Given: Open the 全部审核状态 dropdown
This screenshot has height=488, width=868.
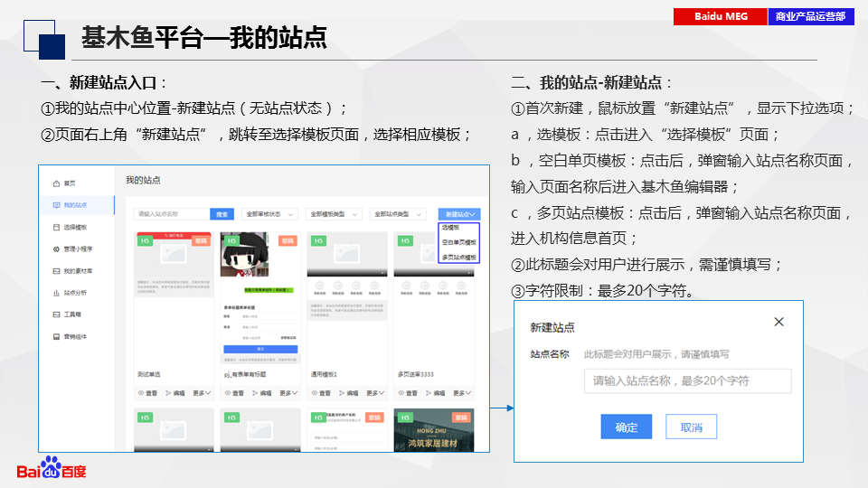Looking at the screenshot, I should (x=269, y=214).
